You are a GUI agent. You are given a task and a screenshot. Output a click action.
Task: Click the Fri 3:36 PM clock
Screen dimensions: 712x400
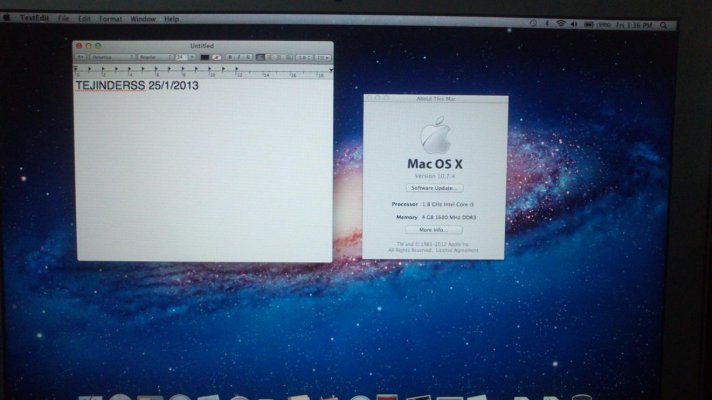[x=634, y=25]
